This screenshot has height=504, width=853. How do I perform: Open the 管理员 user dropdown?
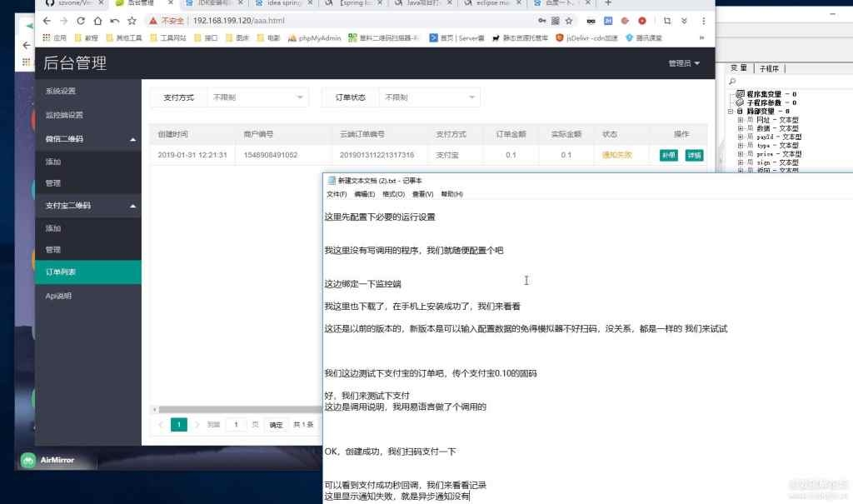point(683,63)
